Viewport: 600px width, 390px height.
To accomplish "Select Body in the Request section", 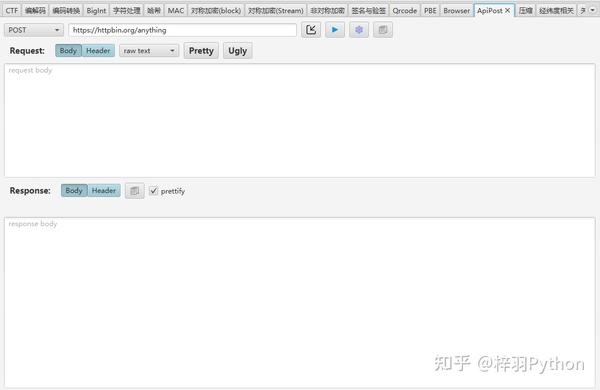I will coord(68,51).
